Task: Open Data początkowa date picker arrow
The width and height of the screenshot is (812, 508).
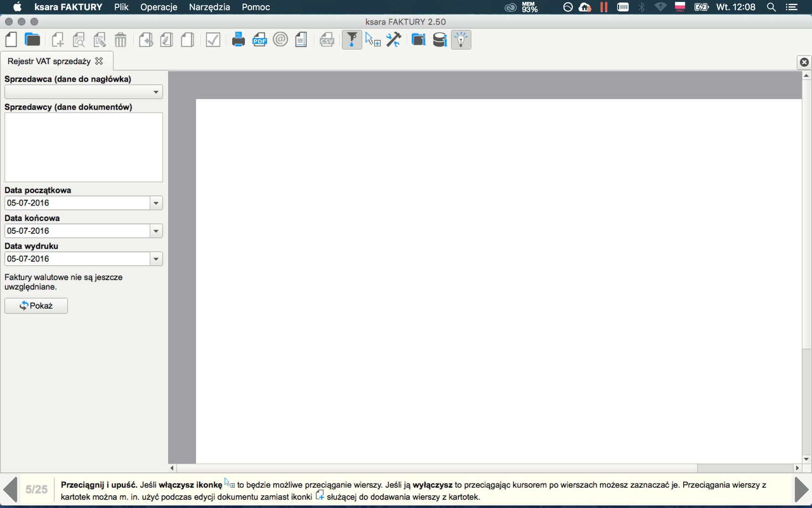Action: pyautogui.click(x=156, y=203)
